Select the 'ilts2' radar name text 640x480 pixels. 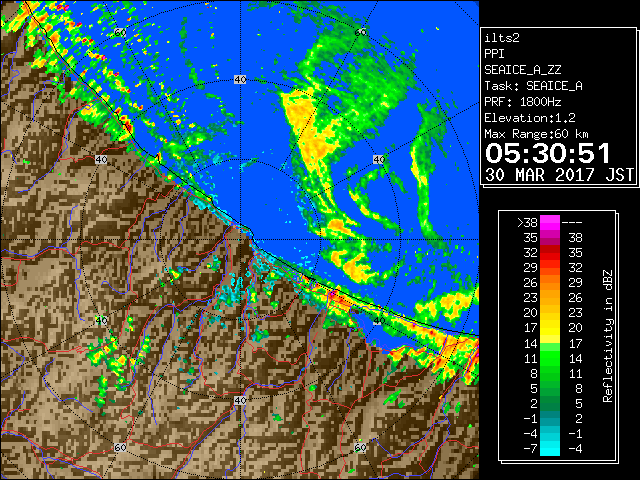tap(502, 38)
